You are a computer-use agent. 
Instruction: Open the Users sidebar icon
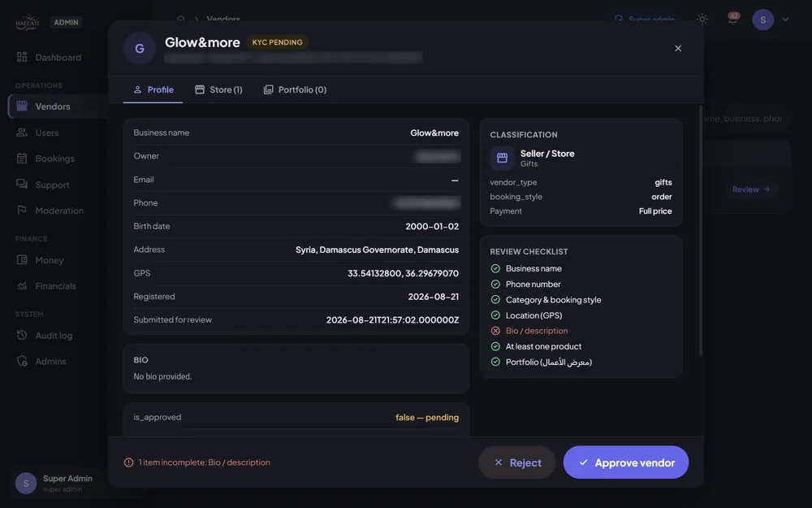(x=22, y=132)
